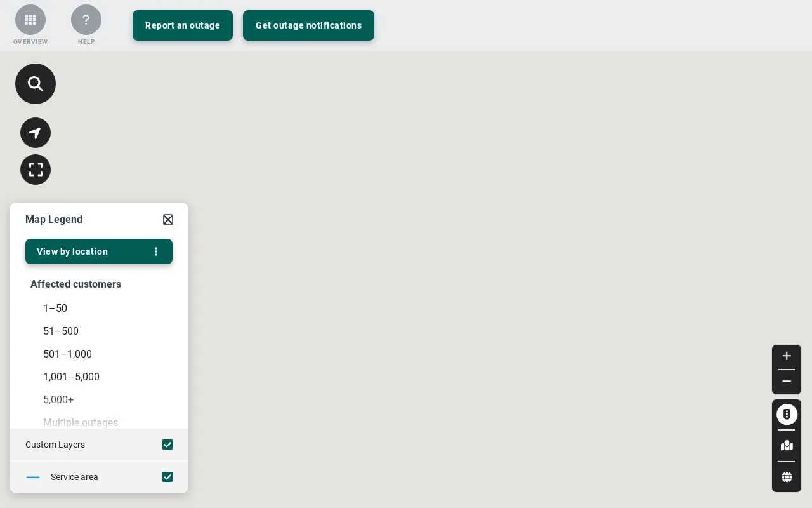Select the 1,001–5,000 legend entry
Image resolution: width=812 pixels, height=508 pixels.
pyautogui.click(x=71, y=377)
